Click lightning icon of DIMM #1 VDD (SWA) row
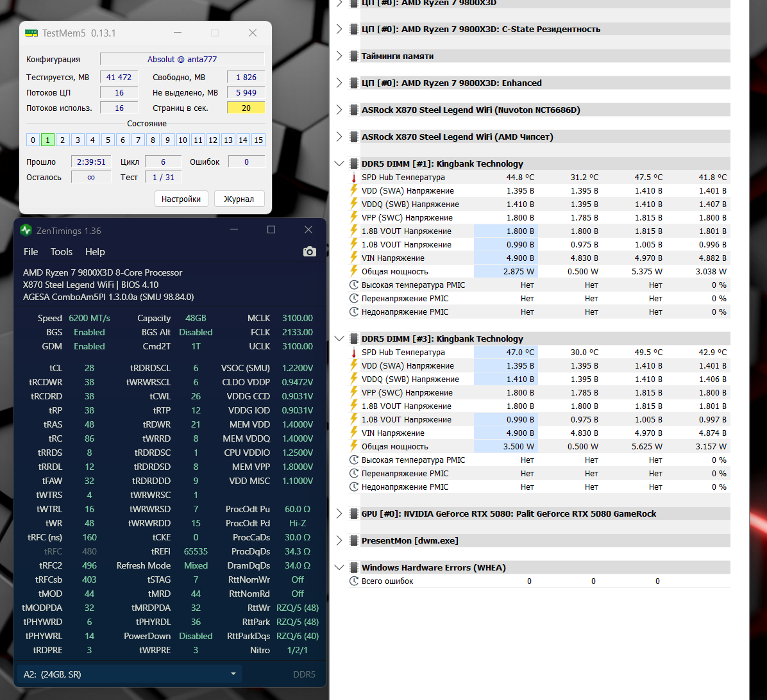Screen dimensions: 767x700 point(353,190)
